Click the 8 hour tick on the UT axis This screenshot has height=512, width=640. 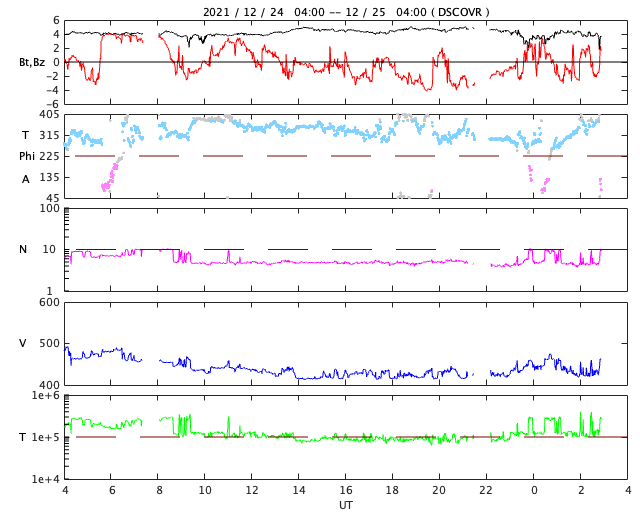click(x=159, y=490)
